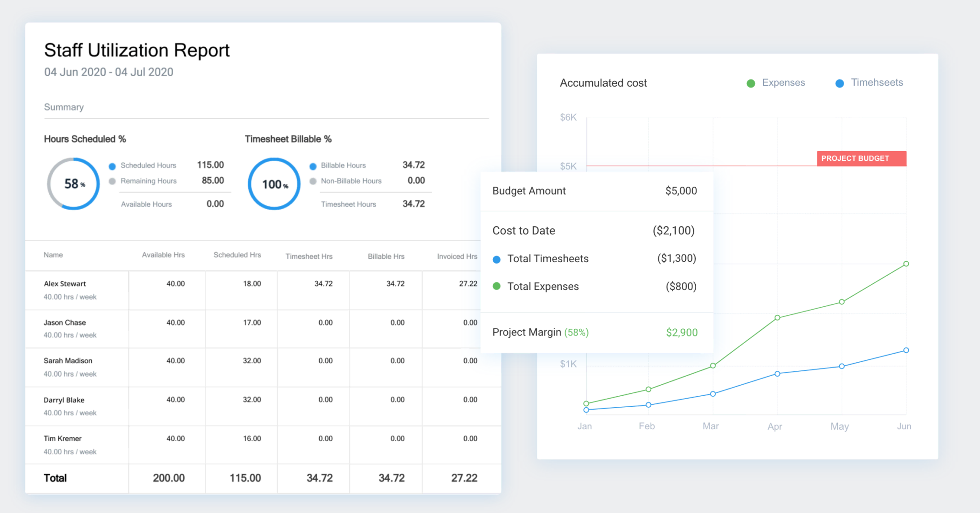
Task: Click the Timesheet Hrs column header
Action: (309, 256)
